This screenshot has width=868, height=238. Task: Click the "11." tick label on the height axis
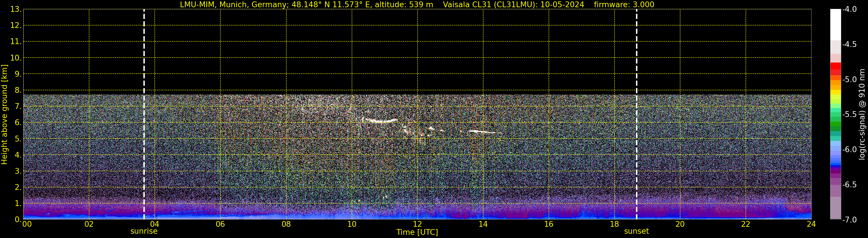pyautogui.click(x=16, y=42)
